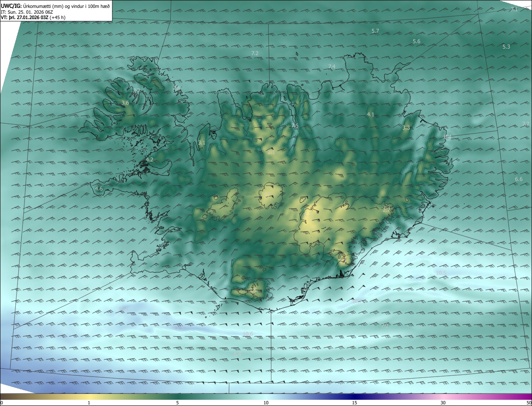Click the colour scale tick label 15
The width and height of the screenshot is (532, 406).
click(355, 403)
